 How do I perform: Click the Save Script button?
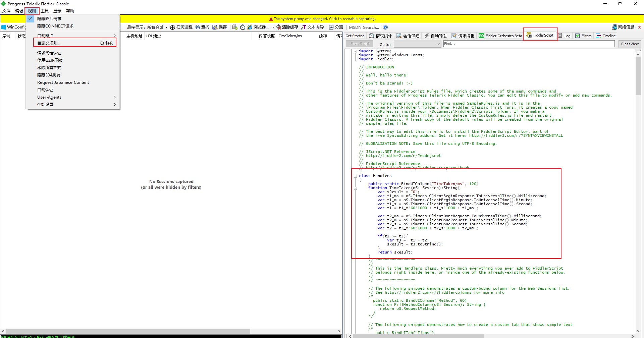click(360, 44)
